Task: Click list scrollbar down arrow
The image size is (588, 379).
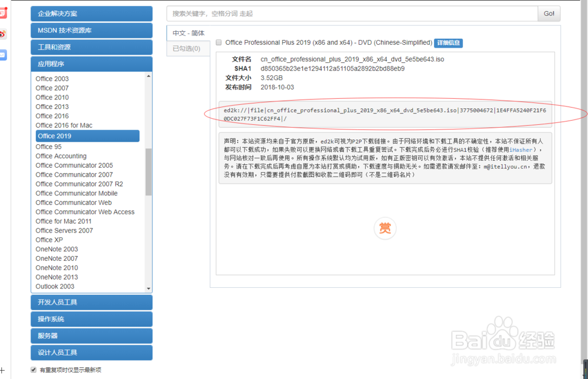Action: click(x=149, y=288)
